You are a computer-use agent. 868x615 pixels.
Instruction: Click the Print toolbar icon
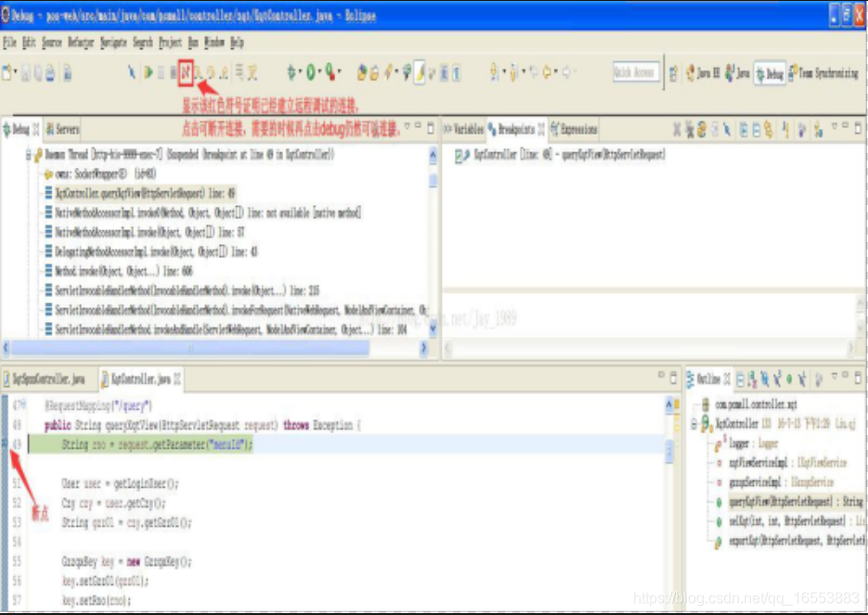pos(50,72)
